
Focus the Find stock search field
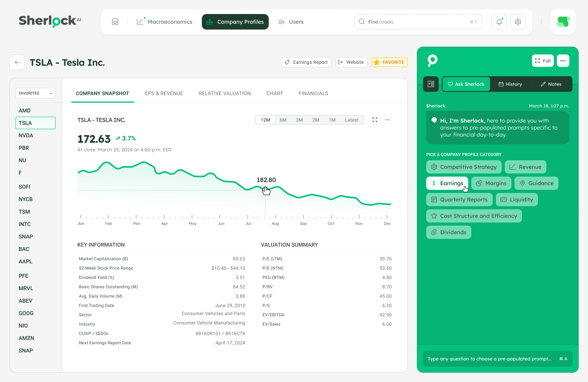click(418, 22)
